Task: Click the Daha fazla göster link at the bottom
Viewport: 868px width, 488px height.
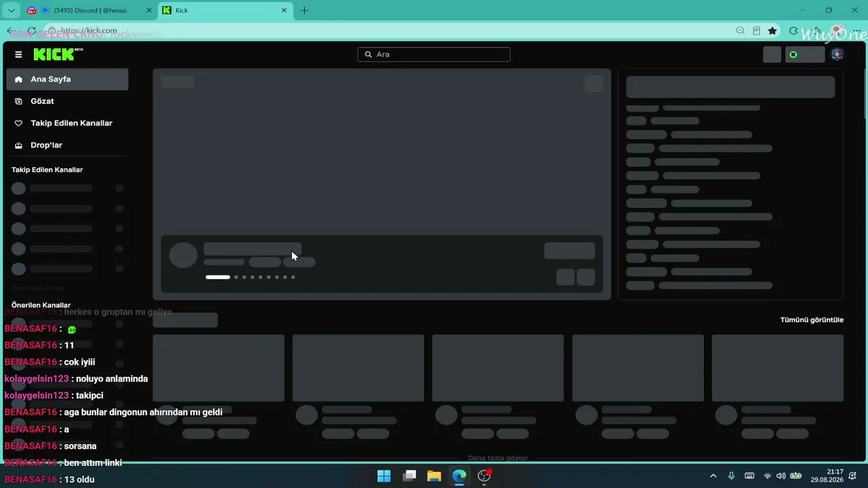Action: click(x=498, y=458)
